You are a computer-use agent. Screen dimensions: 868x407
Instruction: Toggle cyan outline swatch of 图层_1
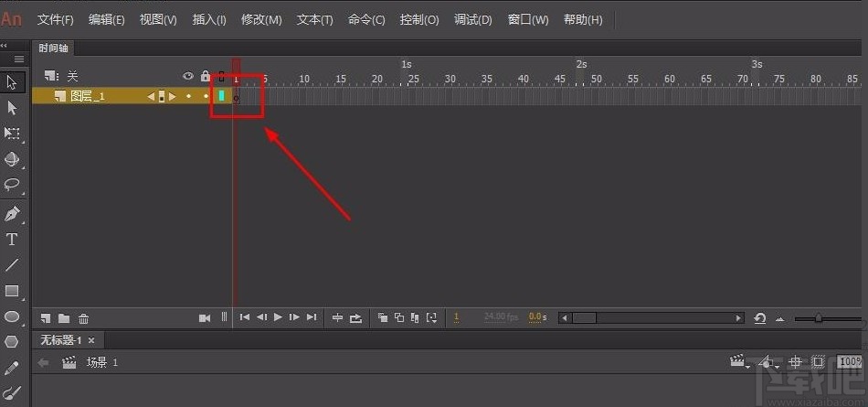[221, 96]
